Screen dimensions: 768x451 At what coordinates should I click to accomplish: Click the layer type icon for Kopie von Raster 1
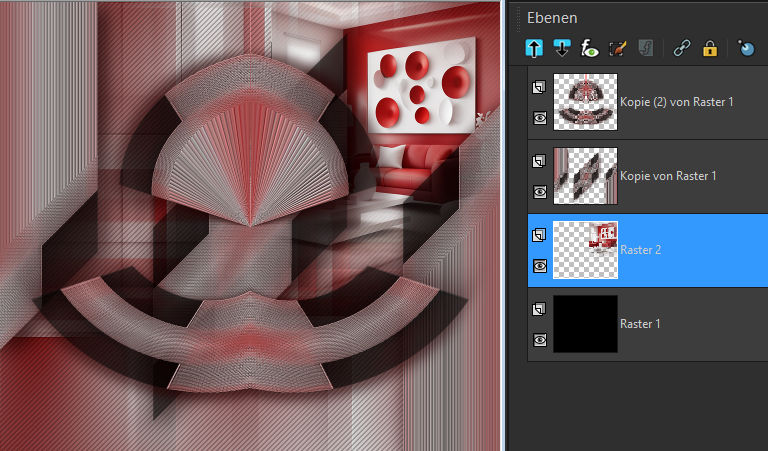pos(539,161)
